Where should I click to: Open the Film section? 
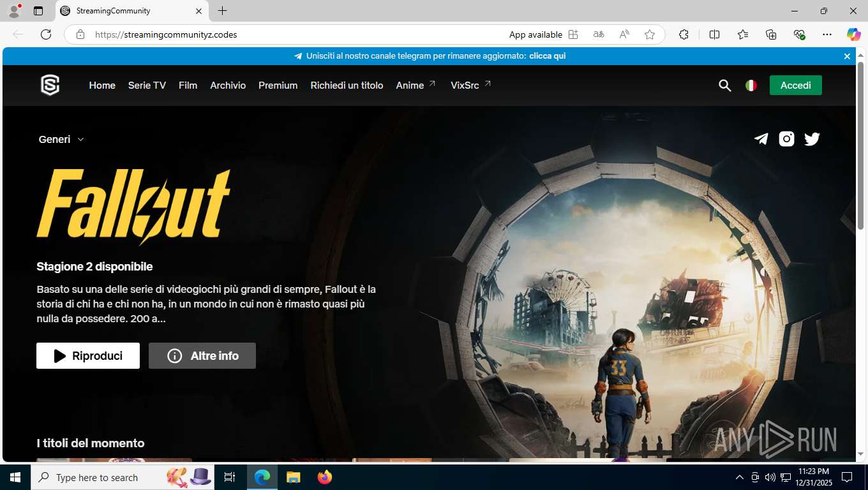pyautogui.click(x=188, y=85)
